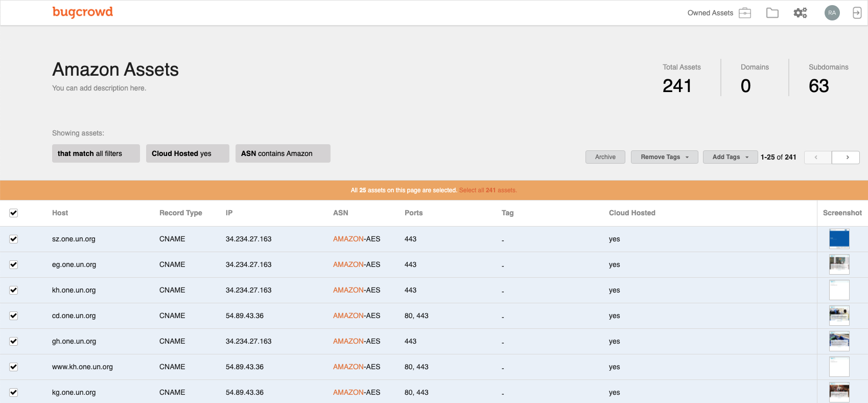Open the Add Tags dropdown

(x=730, y=157)
